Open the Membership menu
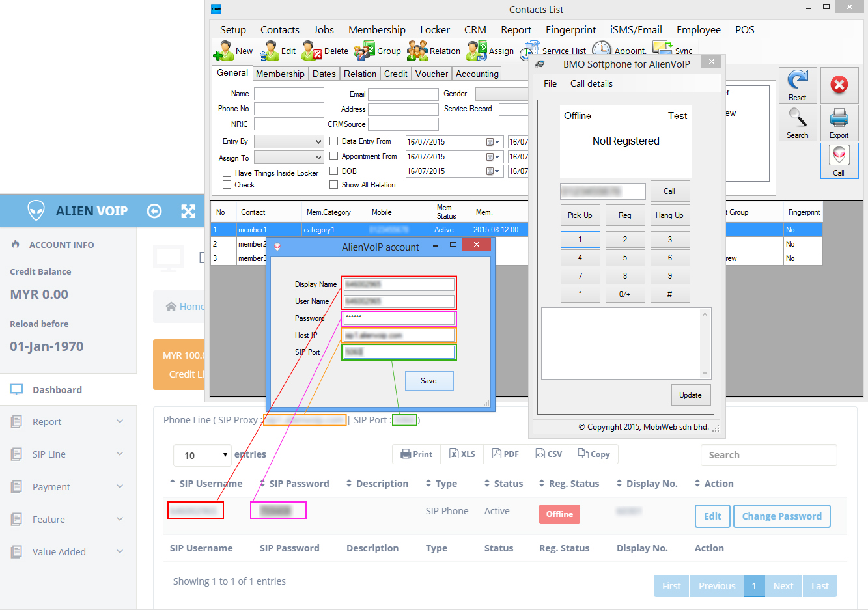 coord(377,30)
